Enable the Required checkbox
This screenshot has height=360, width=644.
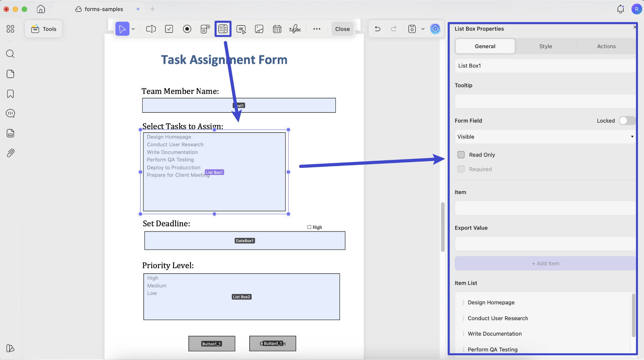[x=461, y=169]
